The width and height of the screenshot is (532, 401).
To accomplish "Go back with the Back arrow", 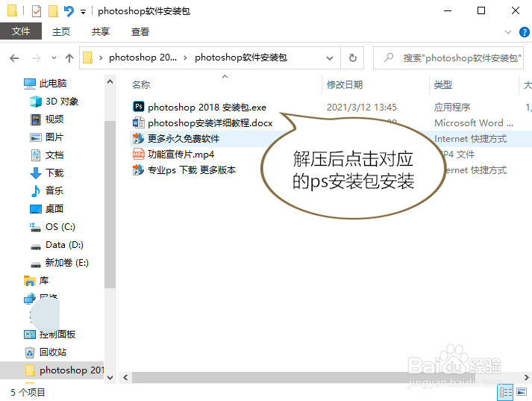I will 14,58.
